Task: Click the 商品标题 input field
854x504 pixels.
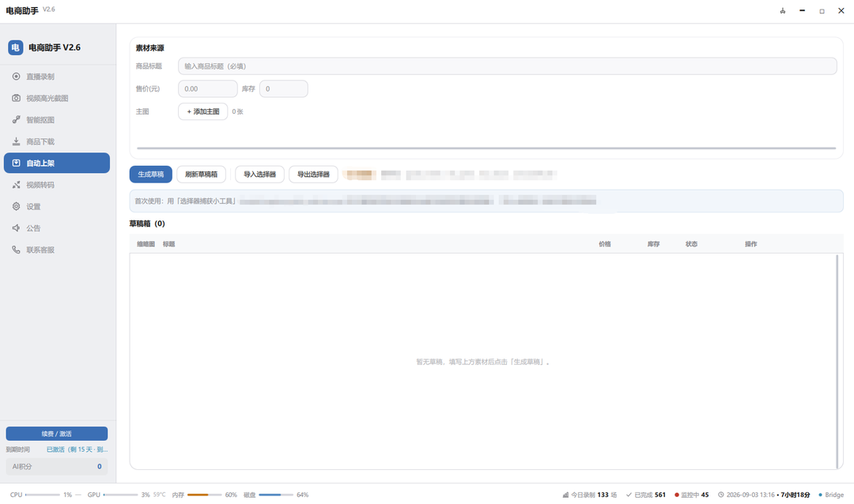Action: (x=507, y=66)
